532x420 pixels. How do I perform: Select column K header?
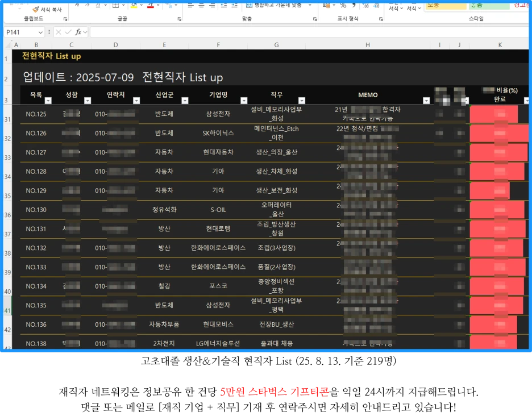click(500, 45)
